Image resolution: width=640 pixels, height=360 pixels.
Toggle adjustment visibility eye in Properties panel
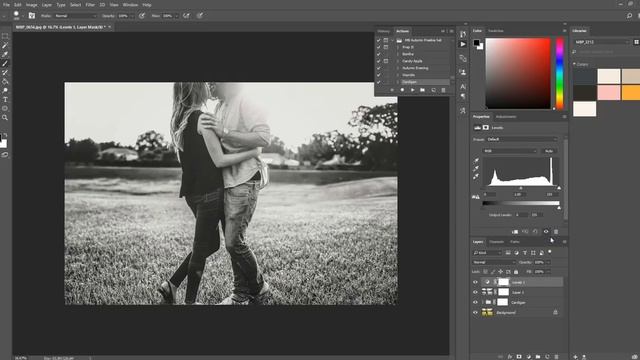point(546,231)
